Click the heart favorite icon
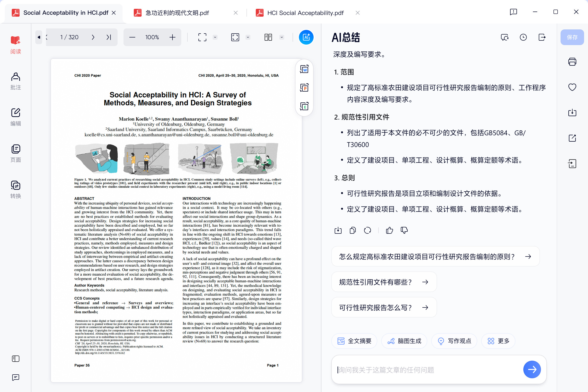The width and height of the screenshot is (588, 392). coord(572,87)
